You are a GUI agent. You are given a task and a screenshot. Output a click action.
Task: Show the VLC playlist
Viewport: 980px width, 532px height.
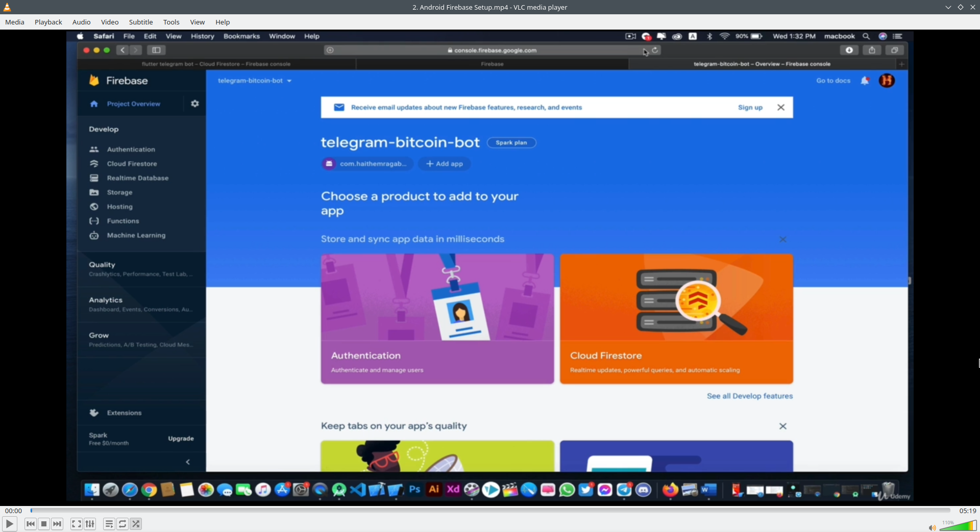click(x=109, y=524)
